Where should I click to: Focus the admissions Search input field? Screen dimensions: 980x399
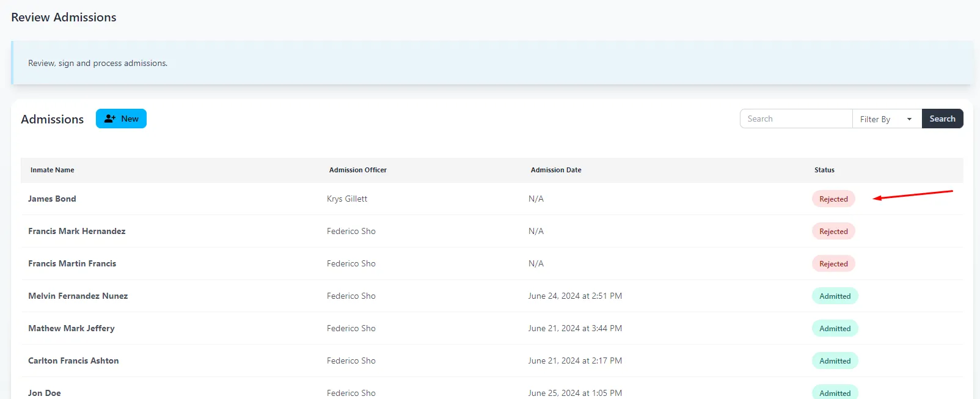795,119
